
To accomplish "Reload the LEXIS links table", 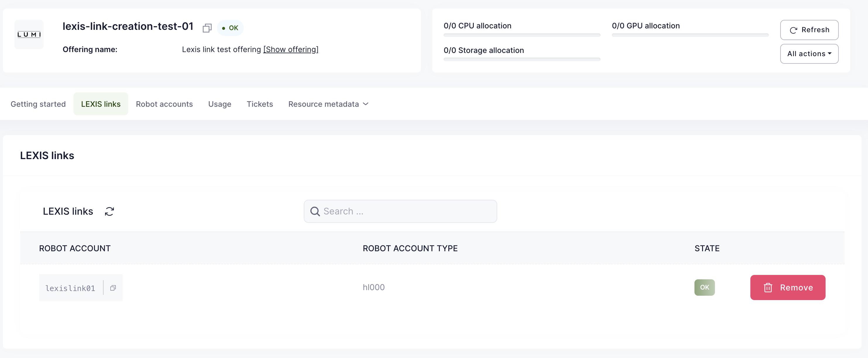I will (x=109, y=211).
